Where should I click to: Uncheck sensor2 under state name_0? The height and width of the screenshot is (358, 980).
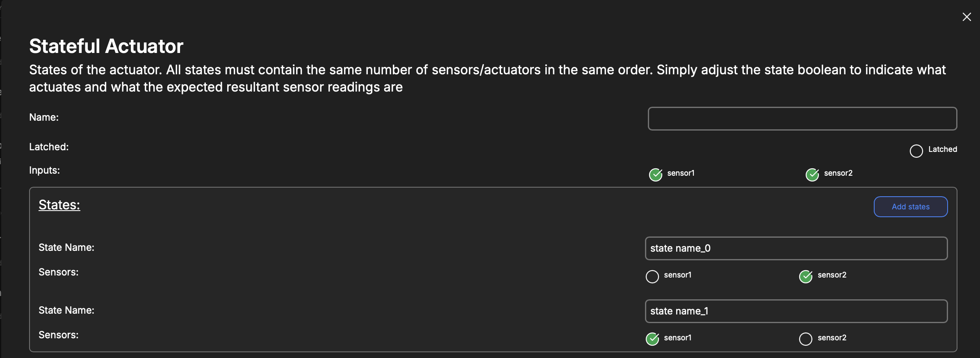pos(805,276)
